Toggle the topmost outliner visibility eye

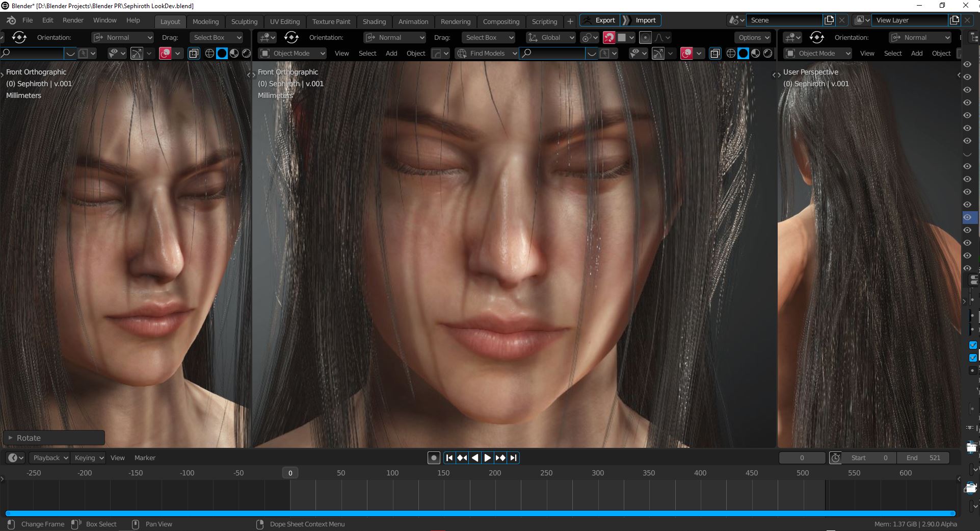967,64
